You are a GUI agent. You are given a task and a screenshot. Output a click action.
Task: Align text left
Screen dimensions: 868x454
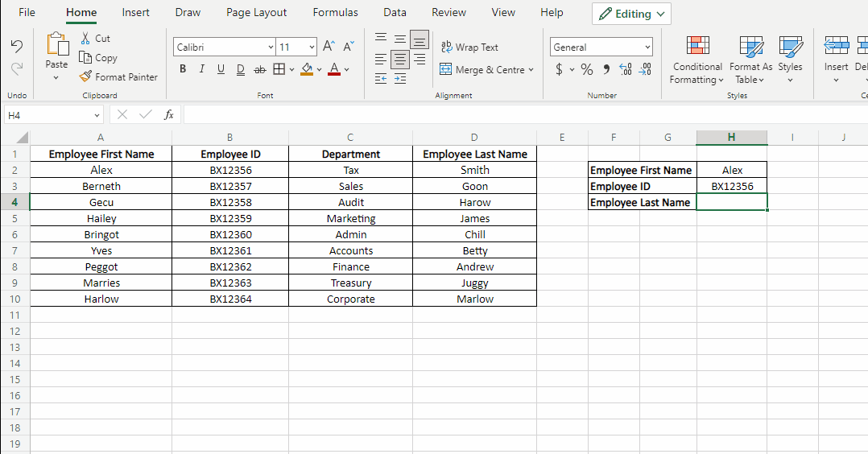point(381,59)
